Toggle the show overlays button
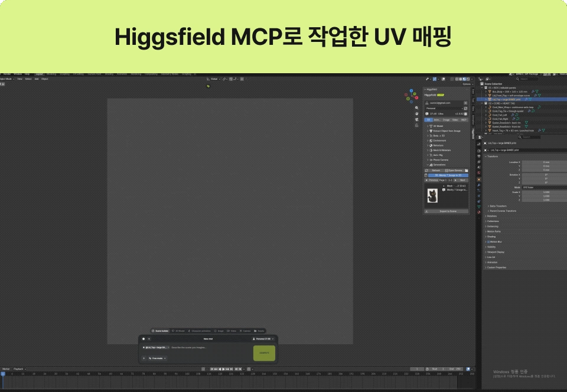This screenshot has height=392, width=567. tap(444, 79)
